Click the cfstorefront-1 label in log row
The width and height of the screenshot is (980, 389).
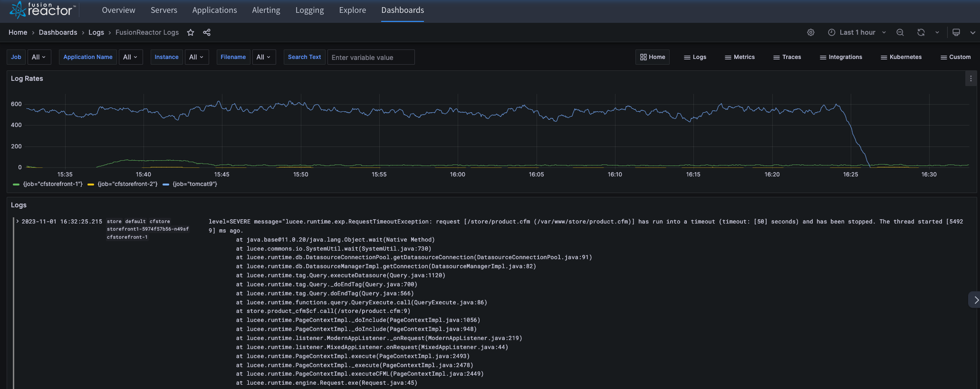click(x=127, y=237)
